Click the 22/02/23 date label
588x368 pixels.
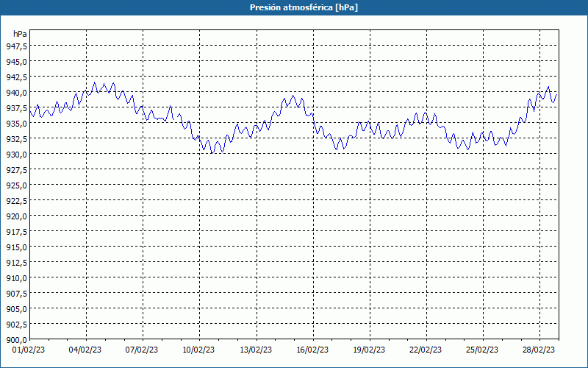tap(426, 350)
